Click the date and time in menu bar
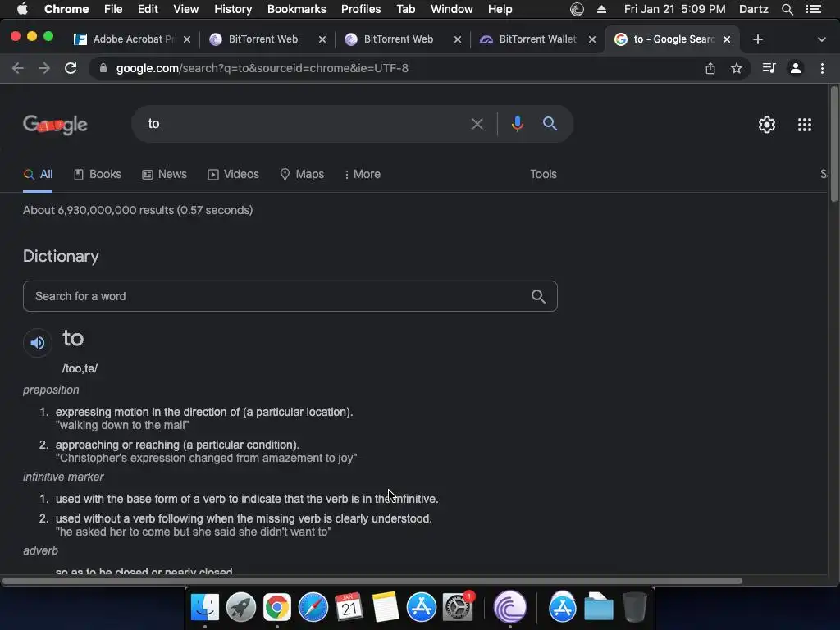 point(674,9)
